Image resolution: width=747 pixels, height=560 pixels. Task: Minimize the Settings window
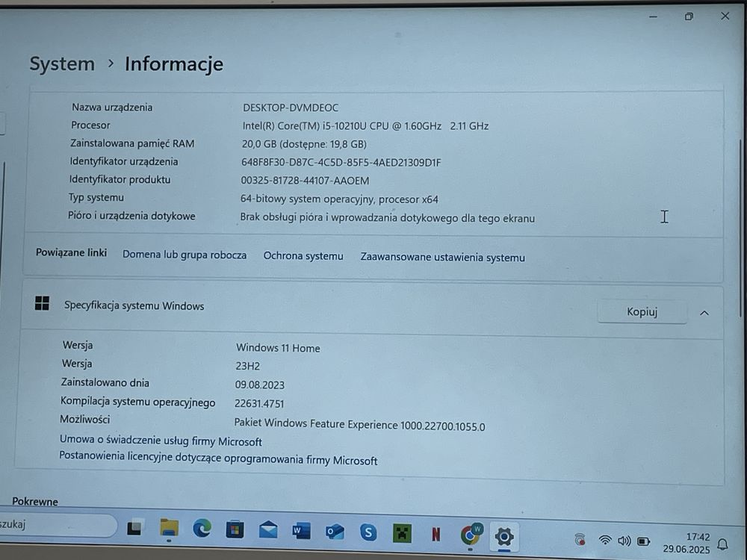pyautogui.click(x=653, y=16)
